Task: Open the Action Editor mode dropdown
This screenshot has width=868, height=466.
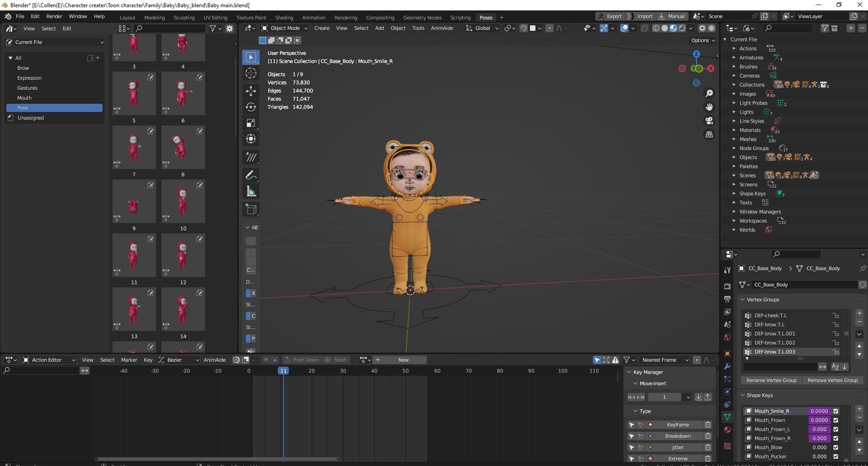Action: (x=49, y=360)
